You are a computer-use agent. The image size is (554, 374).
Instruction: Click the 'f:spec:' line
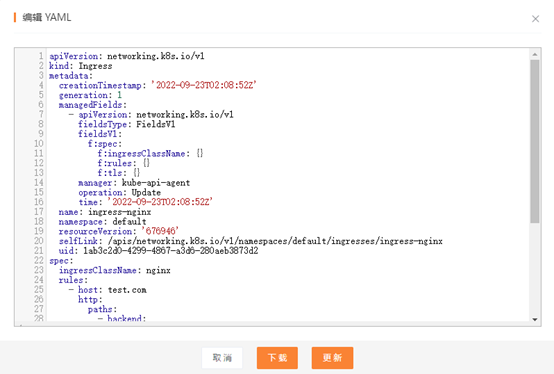point(105,144)
